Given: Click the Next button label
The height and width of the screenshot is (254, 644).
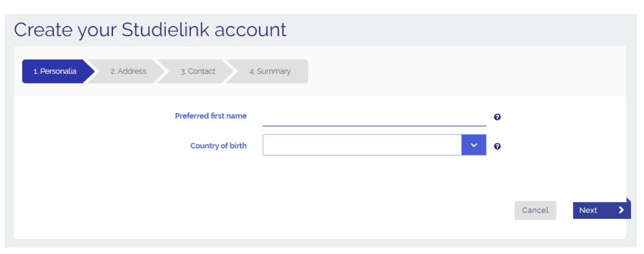Looking at the screenshot, I should tap(588, 211).
